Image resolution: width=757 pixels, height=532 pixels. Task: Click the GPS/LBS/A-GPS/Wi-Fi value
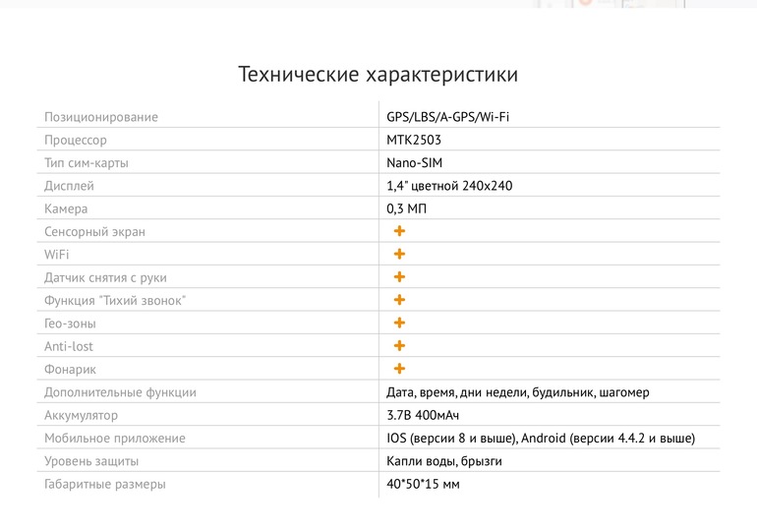coord(447,117)
